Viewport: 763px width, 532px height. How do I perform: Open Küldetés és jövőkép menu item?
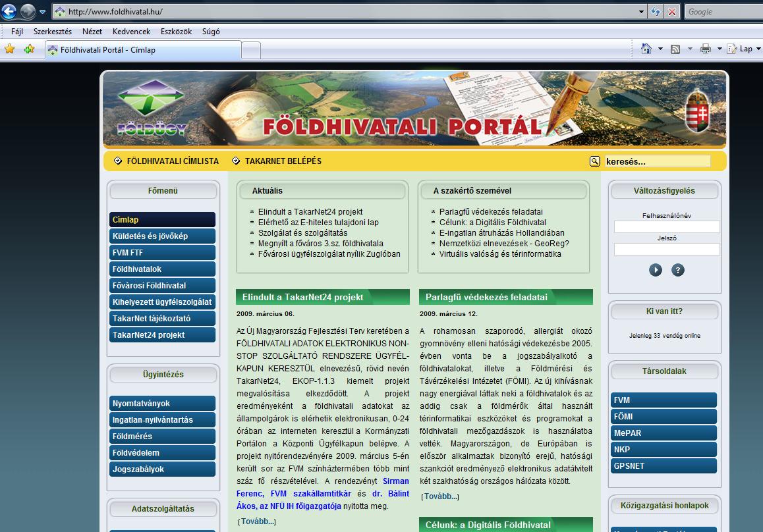(x=163, y=236)
